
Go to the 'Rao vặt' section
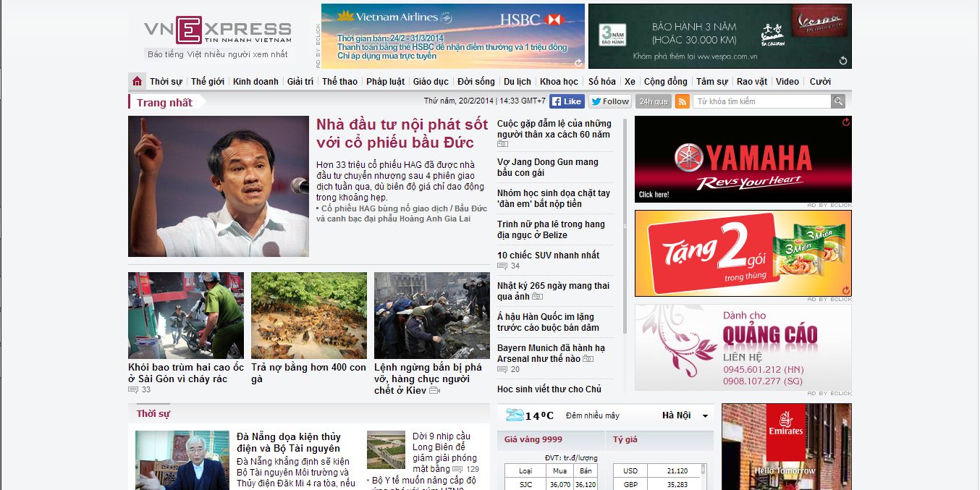752,81
